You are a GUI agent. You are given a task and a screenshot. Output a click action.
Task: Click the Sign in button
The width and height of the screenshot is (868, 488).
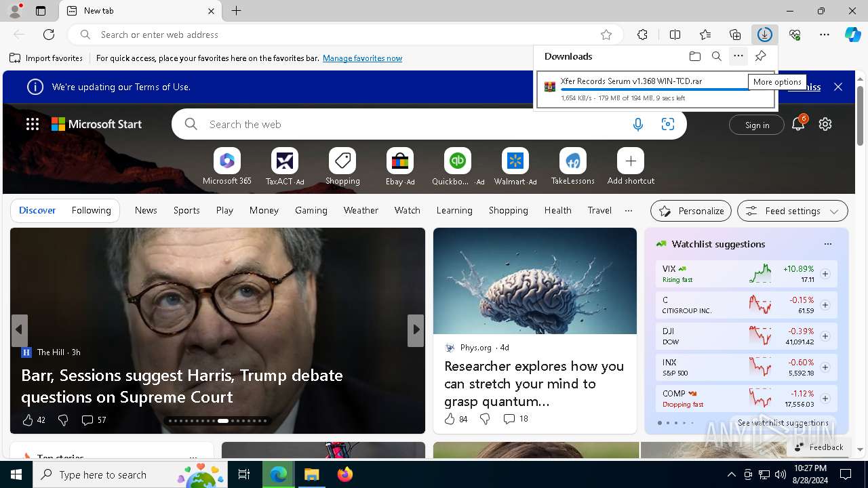tap(757, 125)
